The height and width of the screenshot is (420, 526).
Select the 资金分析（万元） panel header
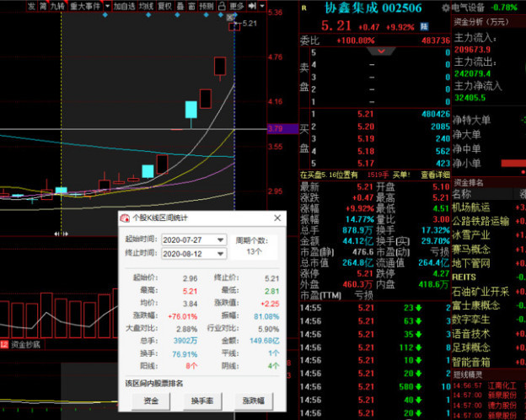pos(481,22)
